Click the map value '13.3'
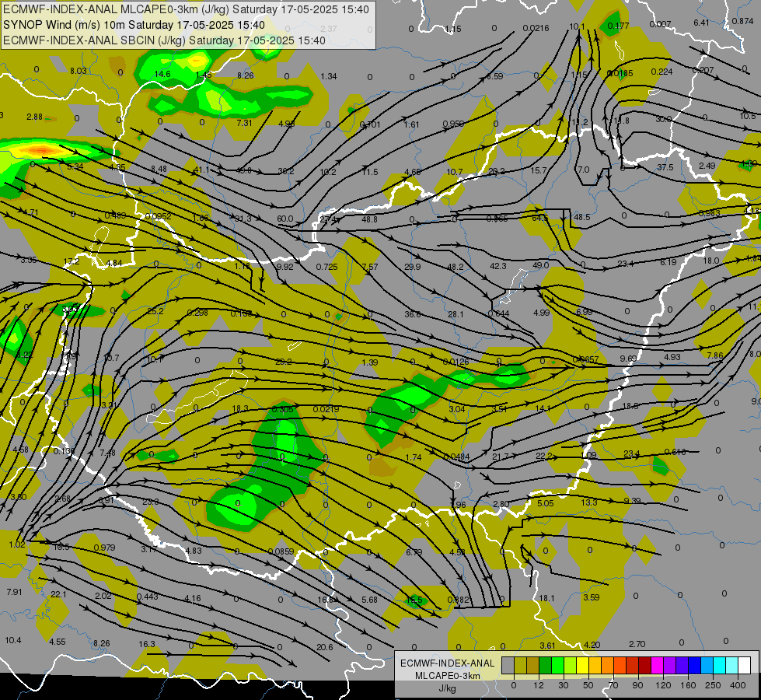The height and width of the screenshot is (700, 761). tap(588, 502)
